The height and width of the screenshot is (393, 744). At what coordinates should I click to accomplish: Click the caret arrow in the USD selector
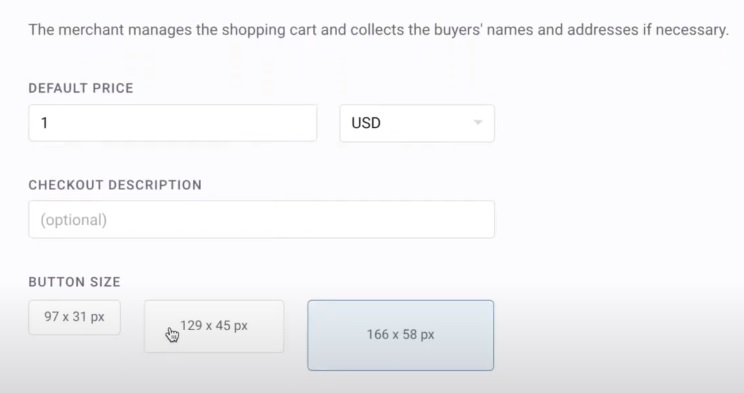pyautogui.click(x=478, y=122)
